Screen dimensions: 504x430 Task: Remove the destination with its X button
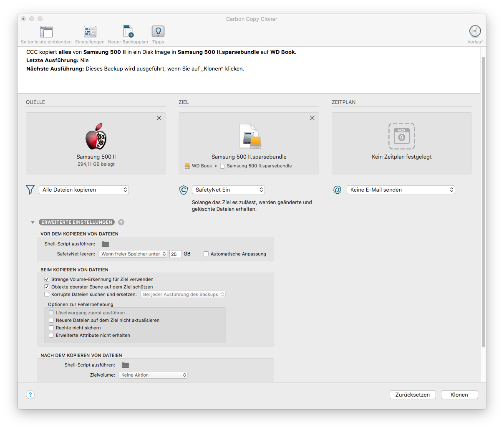click(x=312, y=118)
